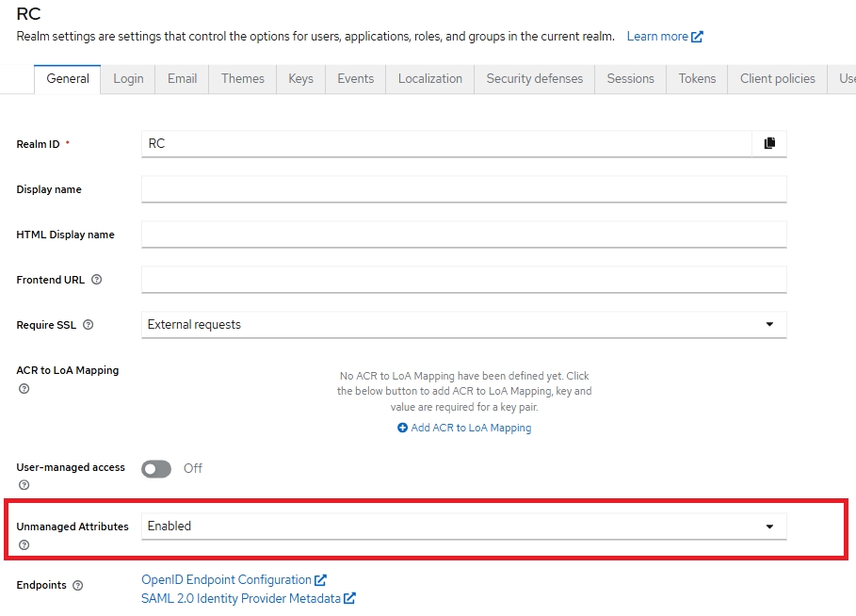Click the User-managed access help icon
The width and height of the screenshot is (856, 616).
(x=24, y=485)
